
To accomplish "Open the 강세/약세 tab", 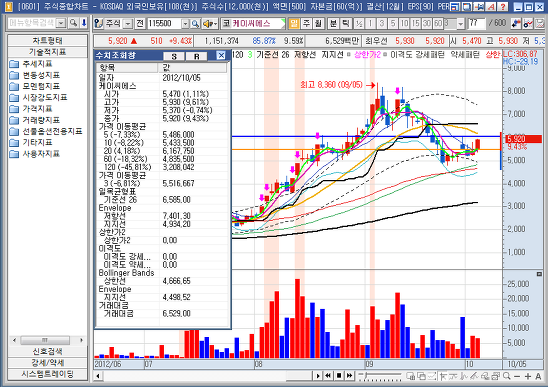I will click(48, 363).
